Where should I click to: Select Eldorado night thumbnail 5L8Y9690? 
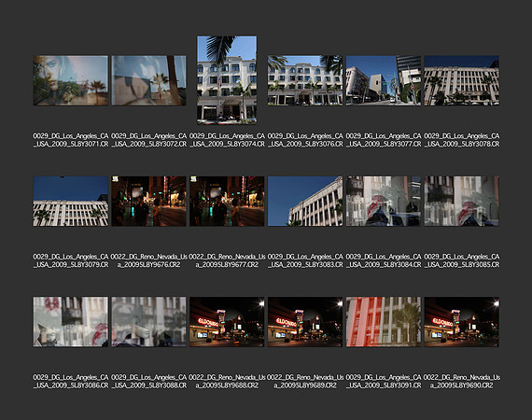(x=461, y=322)
